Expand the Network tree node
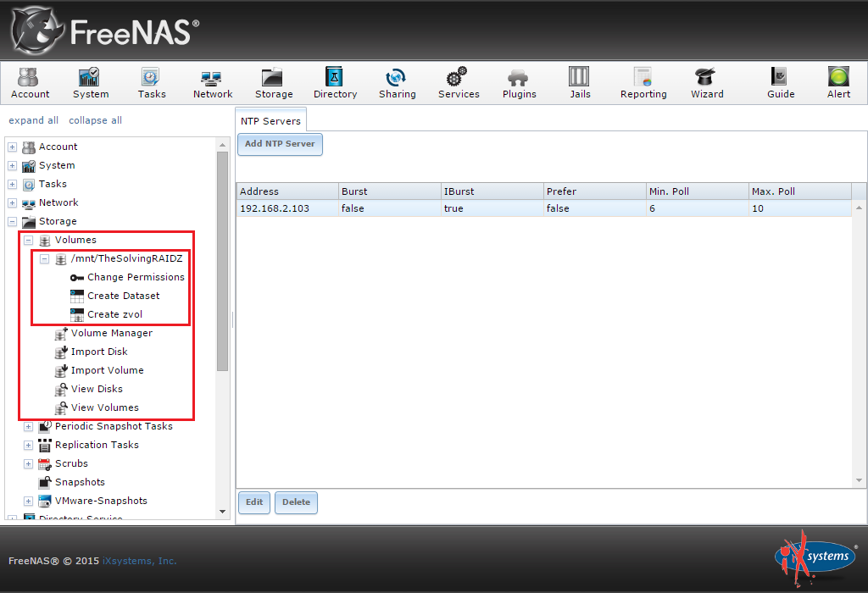This screenshot has width=868, height=593. point(12,203)
